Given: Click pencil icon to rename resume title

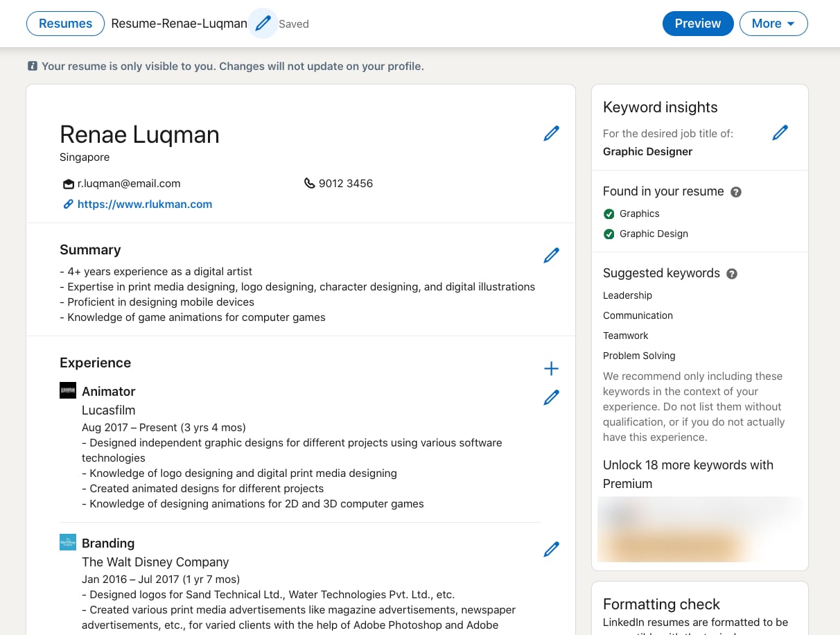Looking at the screenshot, I should pyautogui.click(x=263, y=24).
